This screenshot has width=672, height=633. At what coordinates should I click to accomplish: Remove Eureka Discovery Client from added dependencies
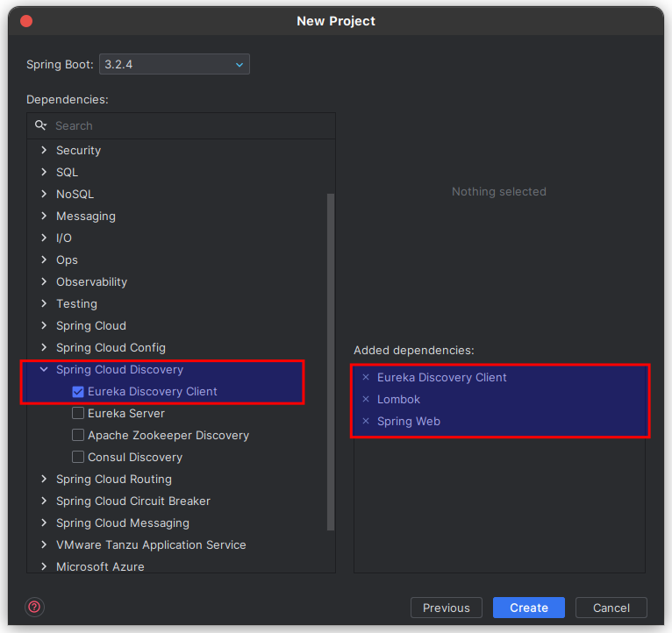pos(366,377)
